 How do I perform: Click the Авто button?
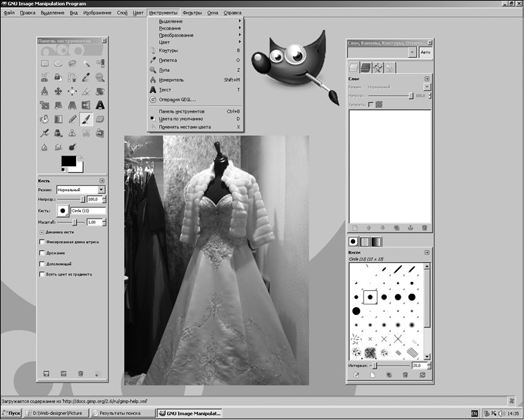425,52
